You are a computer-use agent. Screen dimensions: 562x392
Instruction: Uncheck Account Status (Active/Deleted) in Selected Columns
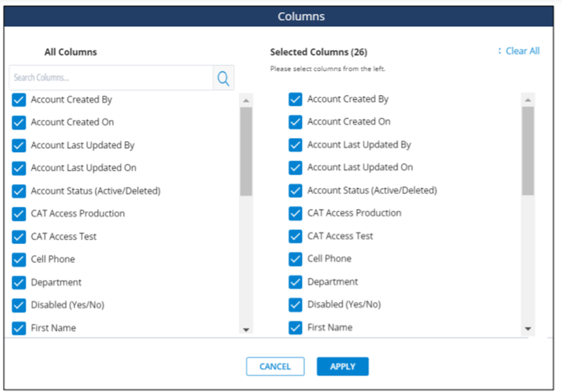click(x=295, y=190)
